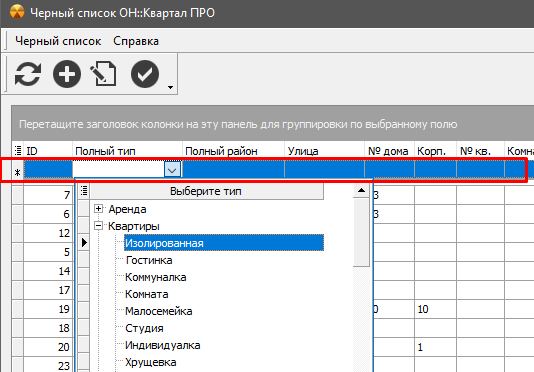Screen dimensions: 534x372
Task: Click row with ID 6
Action: pos(48,214)
